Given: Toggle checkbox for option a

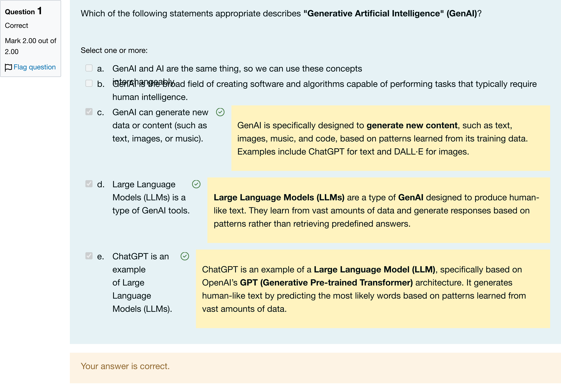Looking at the screenshot, I should (89, 68).
